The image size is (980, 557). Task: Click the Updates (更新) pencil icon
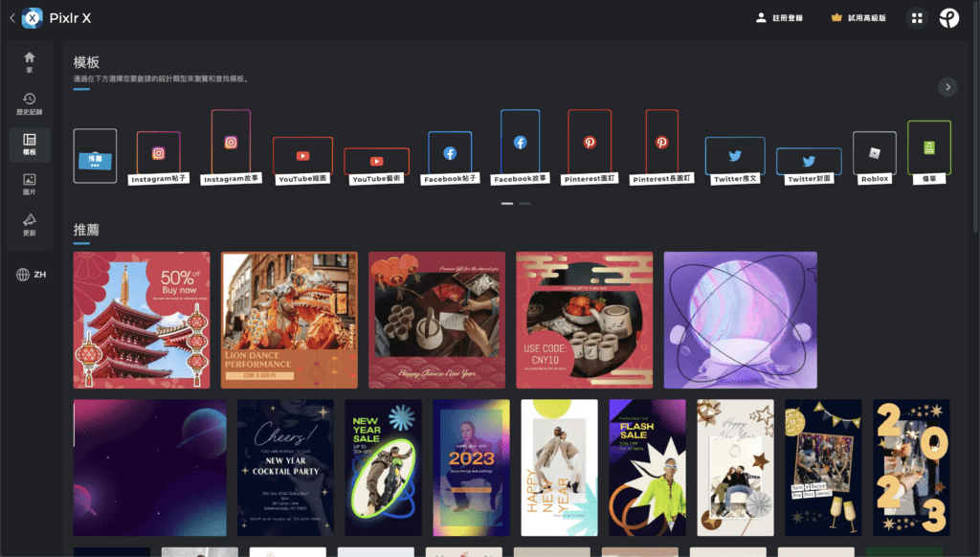coord(30,225)
